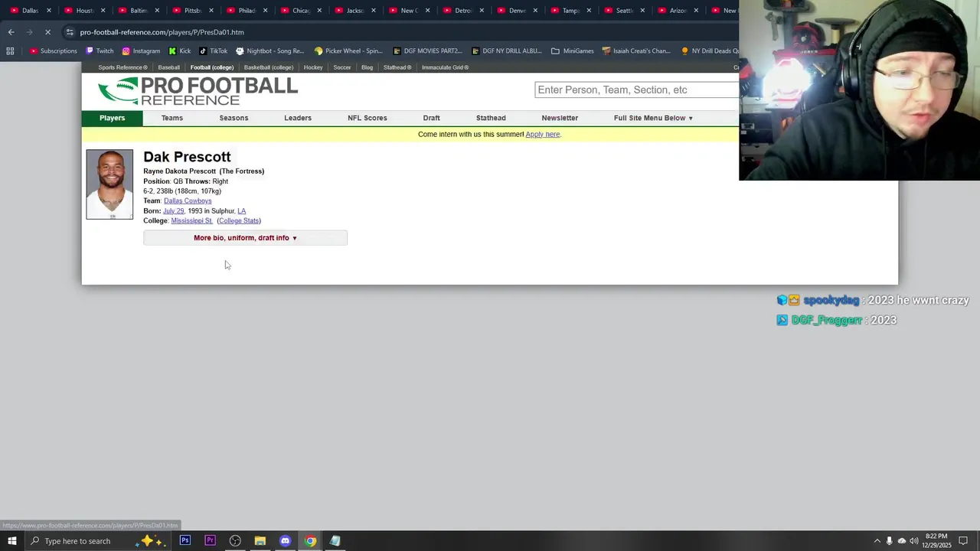Open Discord from the taskbar
This screenshot has width=980, height=551.
[x=285, y=541]
